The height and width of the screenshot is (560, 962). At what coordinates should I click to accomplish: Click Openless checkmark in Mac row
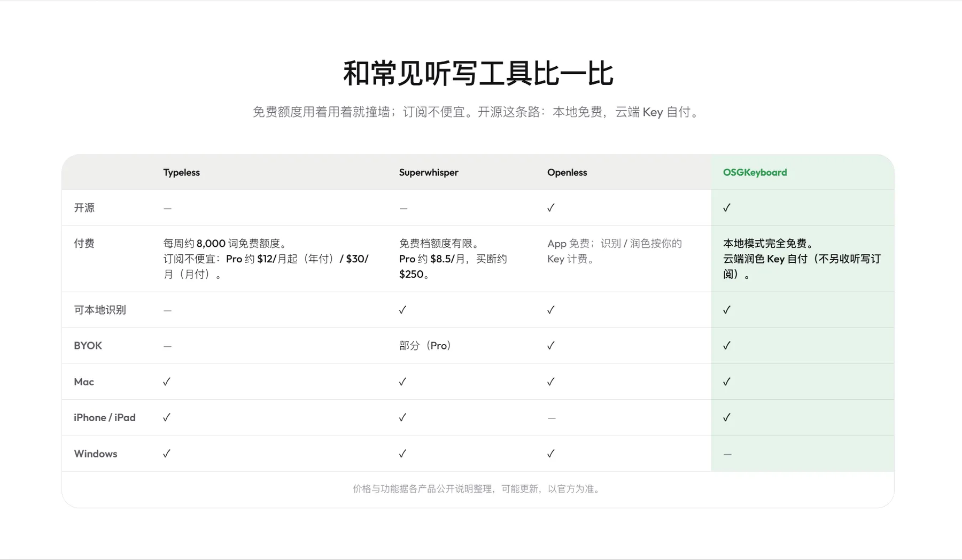tap(551, 382)
